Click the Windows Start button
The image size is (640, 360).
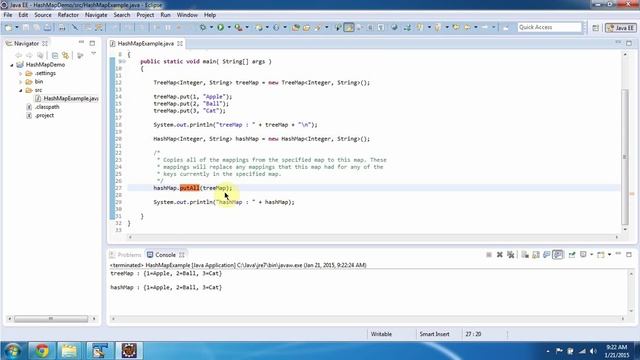(x=13, y=351)
